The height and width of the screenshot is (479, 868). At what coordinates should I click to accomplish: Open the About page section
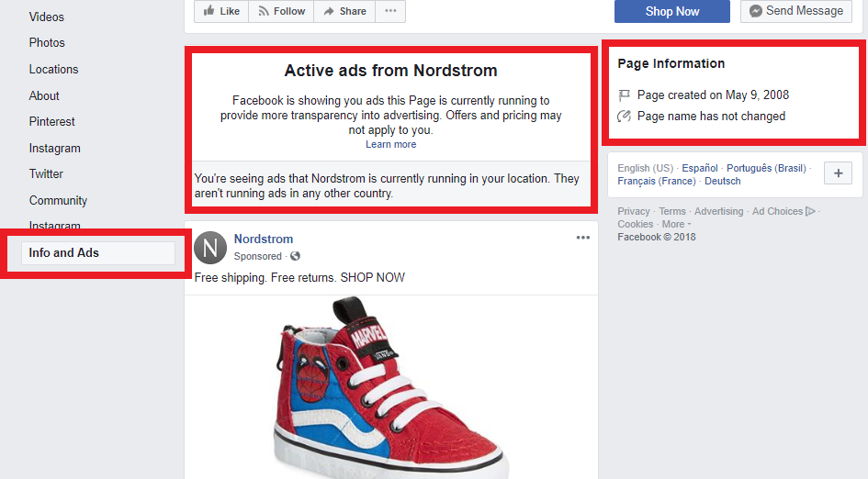44,95
